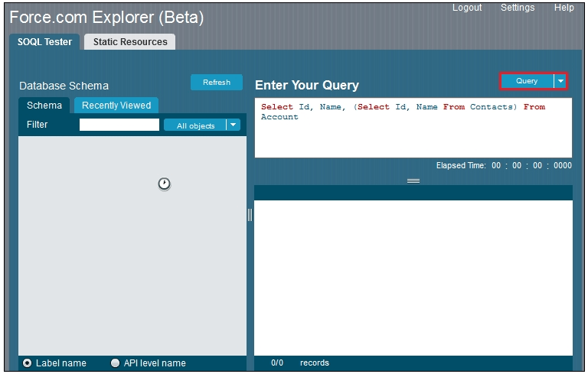The width and height of the screenshot is (588, 374).
Task: Click the loading clock icon in schema panel
Action: click(x=165, y=184)
